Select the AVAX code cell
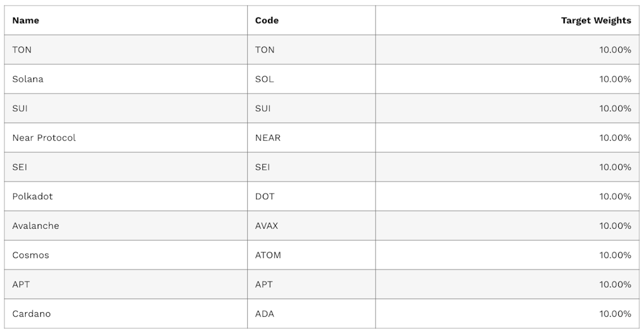This screenshot has width=644, height=333. tap(267, 226)
